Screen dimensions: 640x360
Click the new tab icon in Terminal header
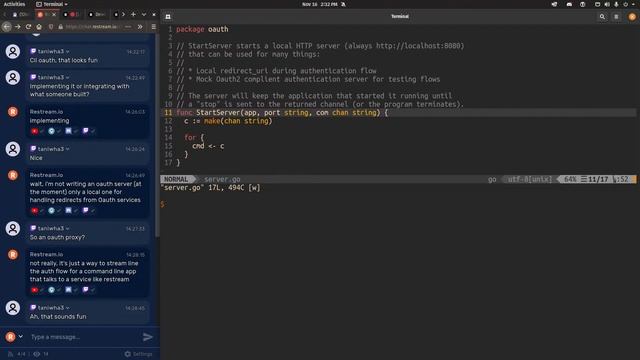pos(168,17)
